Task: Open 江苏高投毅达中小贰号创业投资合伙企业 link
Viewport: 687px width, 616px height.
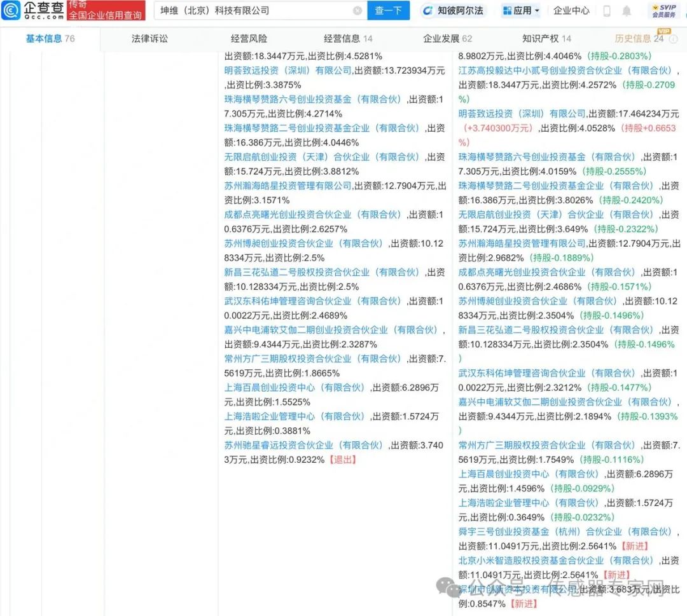Action: [x=567, y=71]
